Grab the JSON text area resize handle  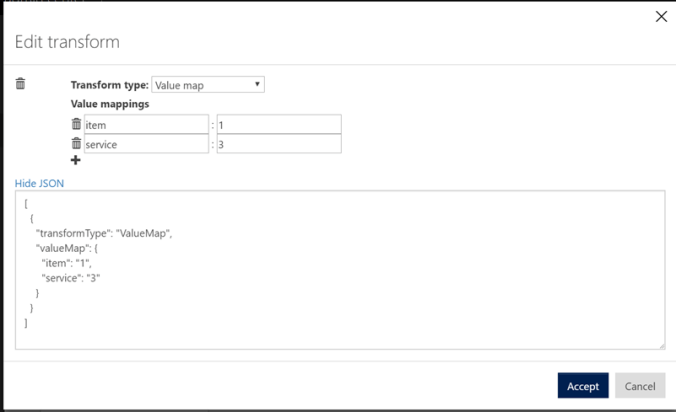coord(661,346)
